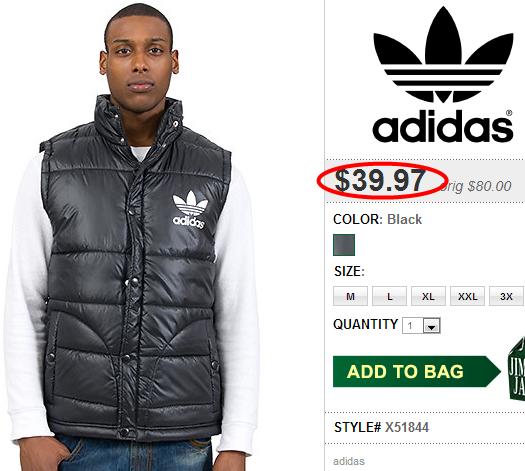
Task: Choose the 3X size
Action: coord(506,296)
